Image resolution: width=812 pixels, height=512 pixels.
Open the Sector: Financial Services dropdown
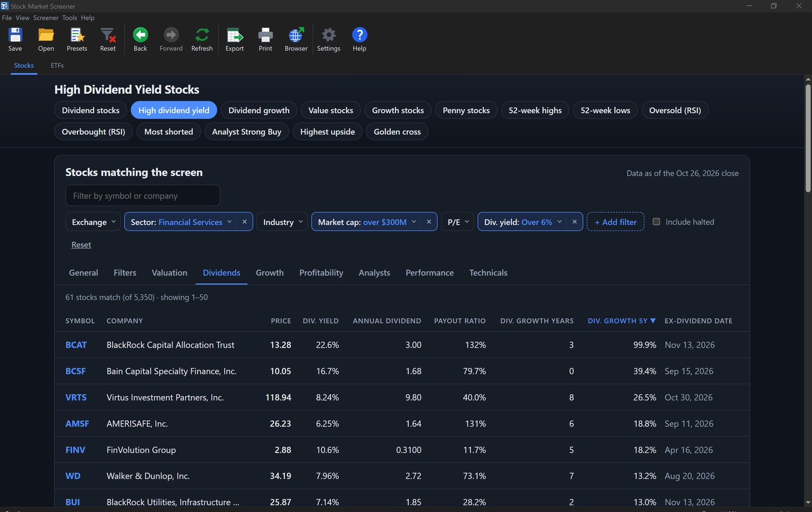click(x=181, y=222)
